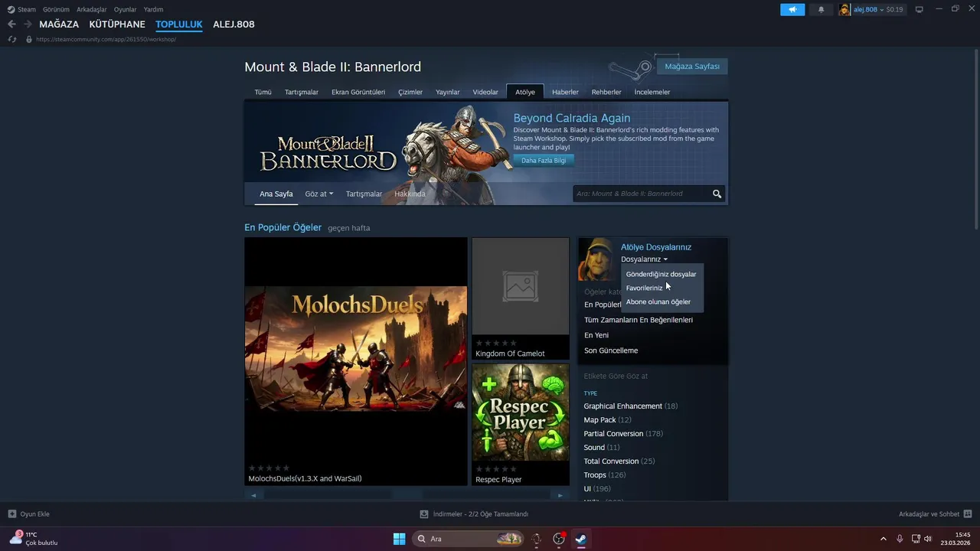Screen dimensions: 980x551
Task: Open Ana Sayfa in the Workshop bar
Action: pos(276,194)
